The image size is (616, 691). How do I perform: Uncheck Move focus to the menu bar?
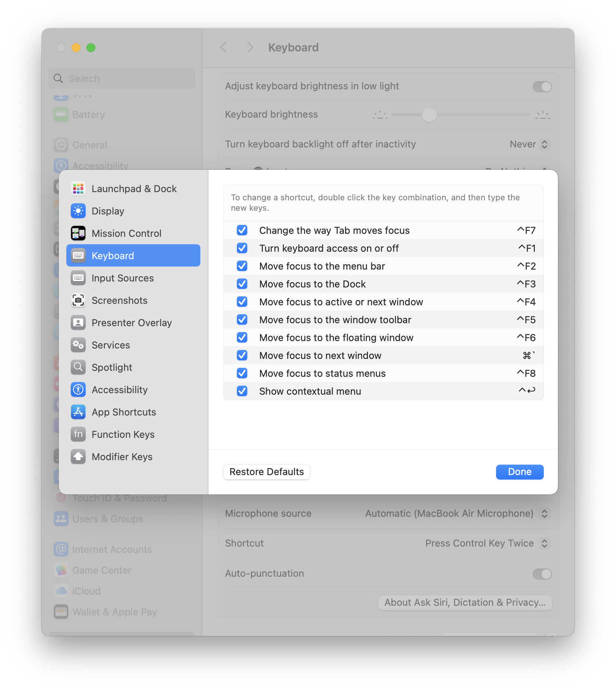(242, 266)
